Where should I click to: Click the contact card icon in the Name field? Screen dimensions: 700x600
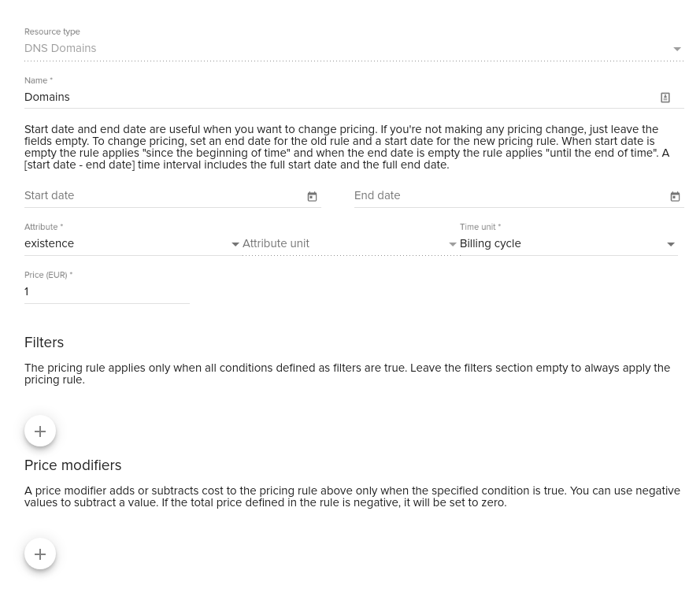pyautogui.click(x=665, y=98)
